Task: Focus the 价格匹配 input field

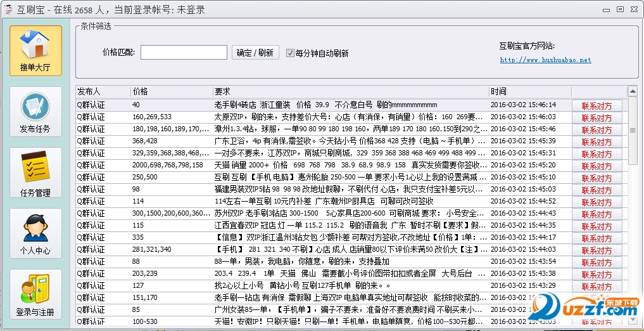Action: point(184,52)
